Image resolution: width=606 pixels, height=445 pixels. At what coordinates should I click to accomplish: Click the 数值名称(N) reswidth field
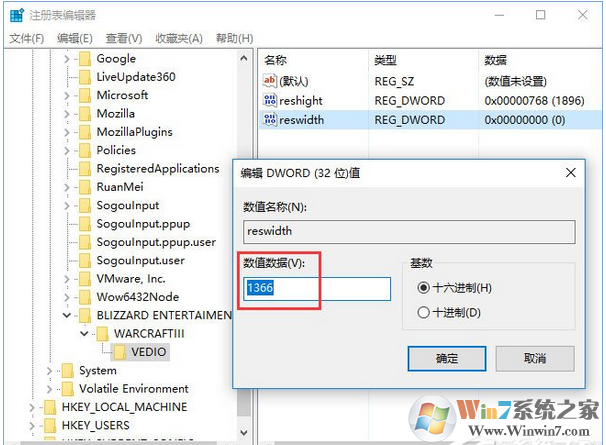click(409, 232)
